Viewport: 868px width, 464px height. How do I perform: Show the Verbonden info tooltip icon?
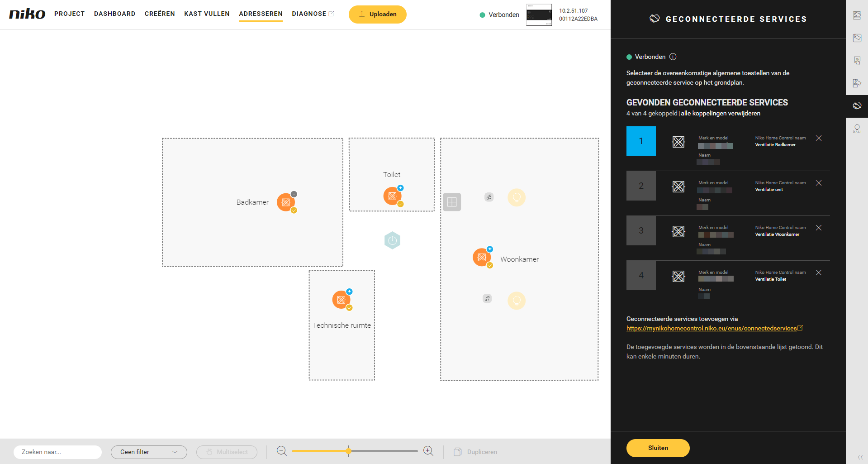[673, 57]
